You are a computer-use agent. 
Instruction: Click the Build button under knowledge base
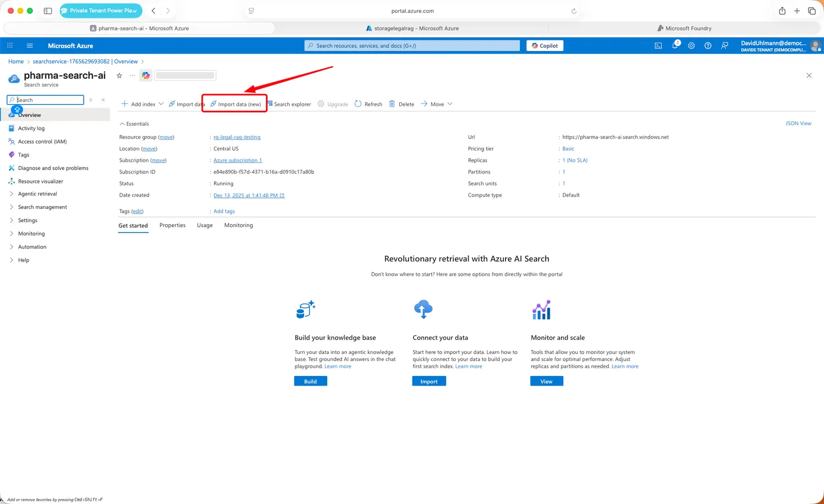311,381
